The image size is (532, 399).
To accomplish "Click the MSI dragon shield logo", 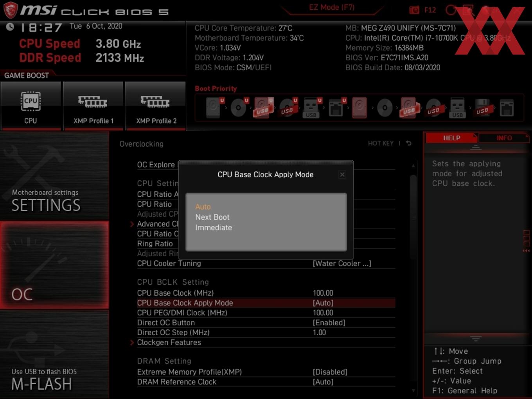I will click(11, 10).
